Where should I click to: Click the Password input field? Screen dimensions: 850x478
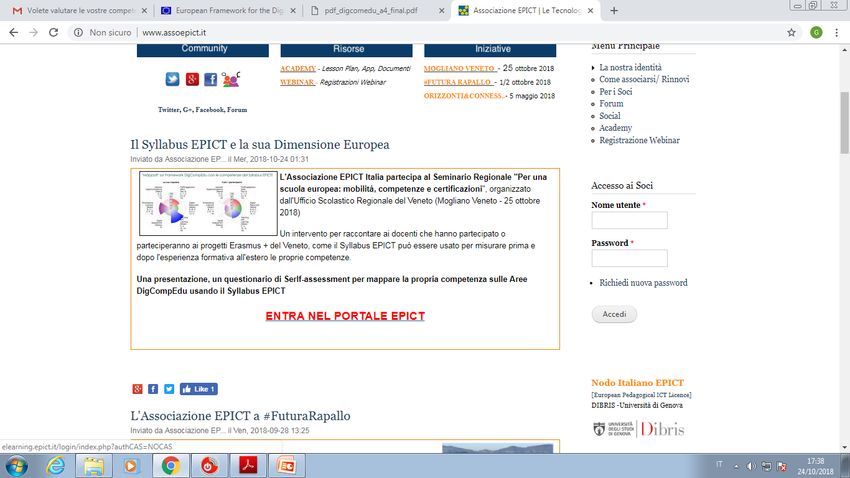pyautogui.click(x=629, y=258)
